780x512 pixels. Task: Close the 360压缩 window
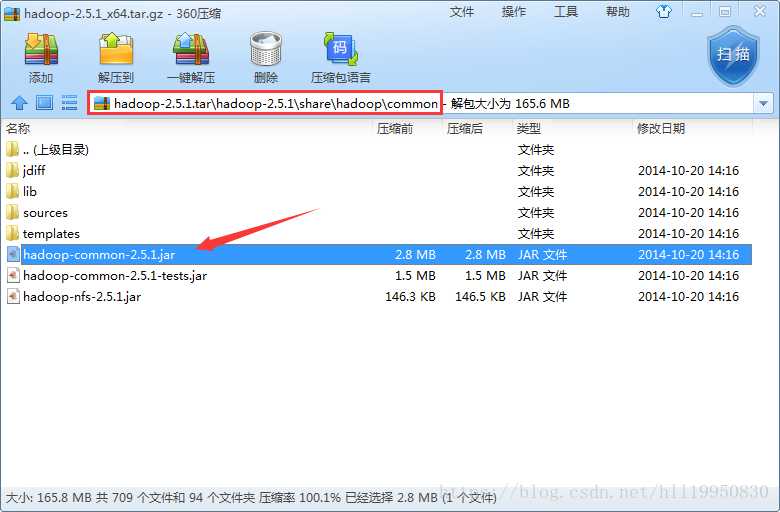pos(760,11)
